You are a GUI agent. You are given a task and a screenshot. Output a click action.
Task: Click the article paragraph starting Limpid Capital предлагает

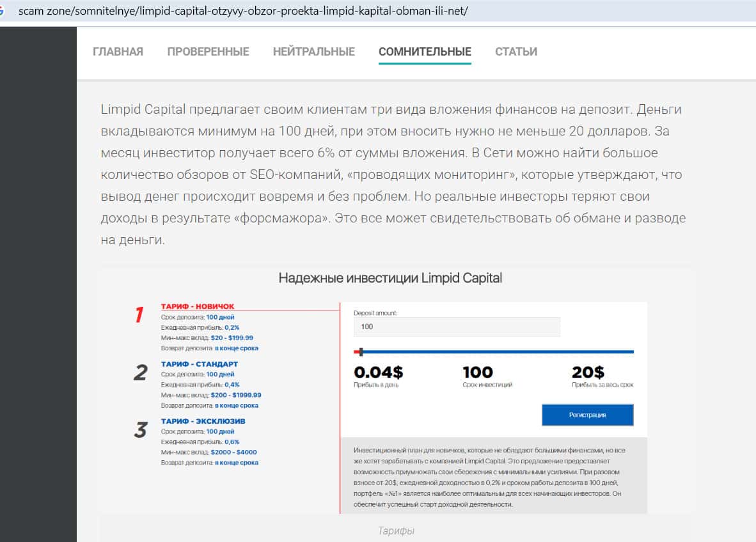393,174
